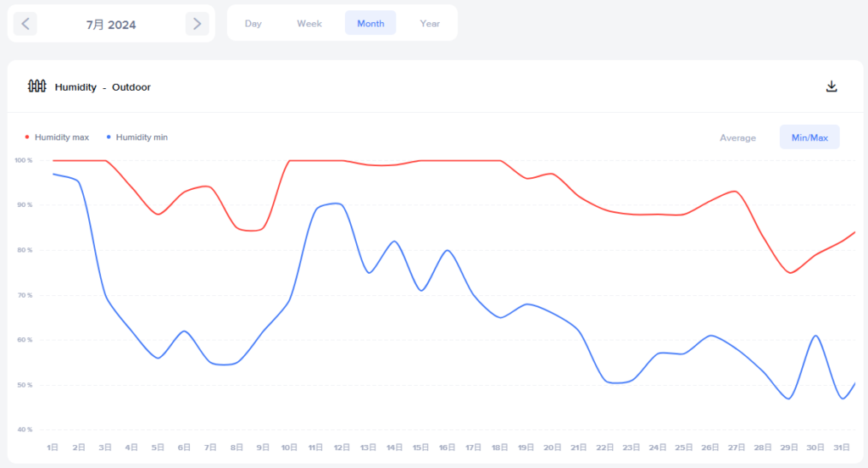The height and width of the screenshot is (468, 868).
Task: Click the humidity sensor icon beside title
Action: 37,86
